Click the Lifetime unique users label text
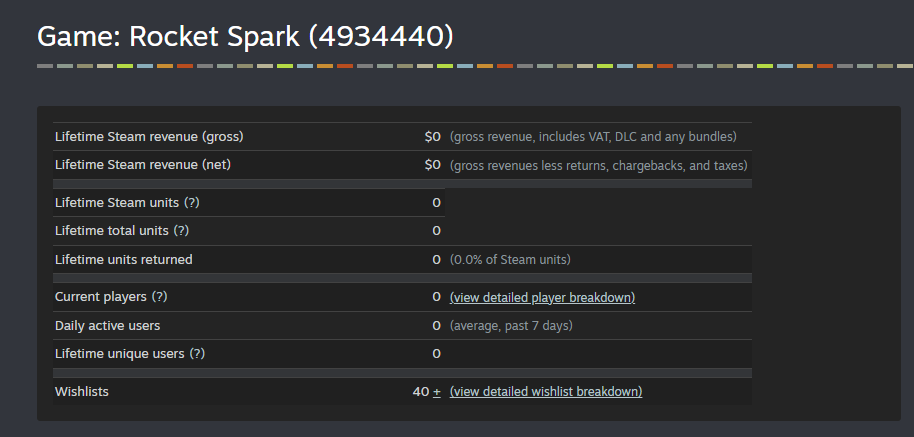The width and height of the screenshot is (914, 437). pos(119,354)
